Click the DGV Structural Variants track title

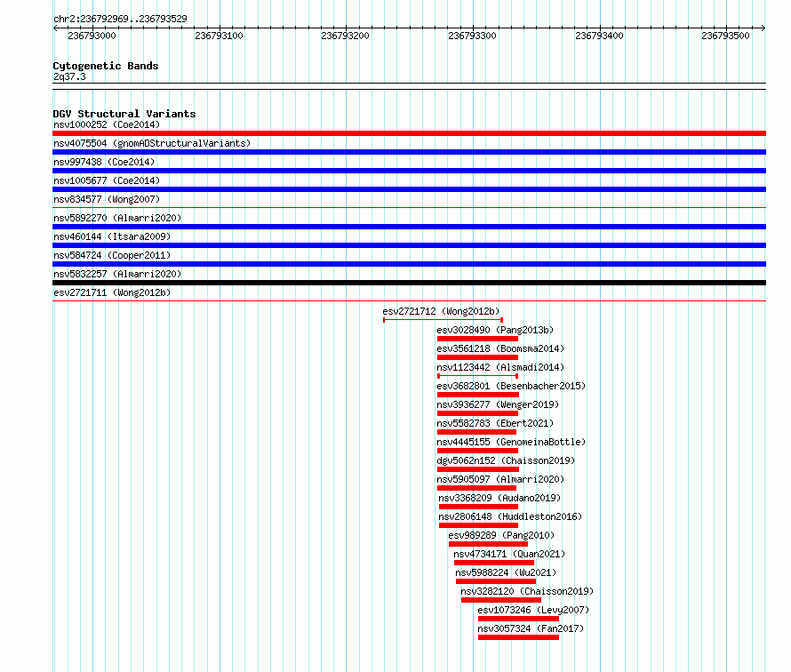pos(124,114)
